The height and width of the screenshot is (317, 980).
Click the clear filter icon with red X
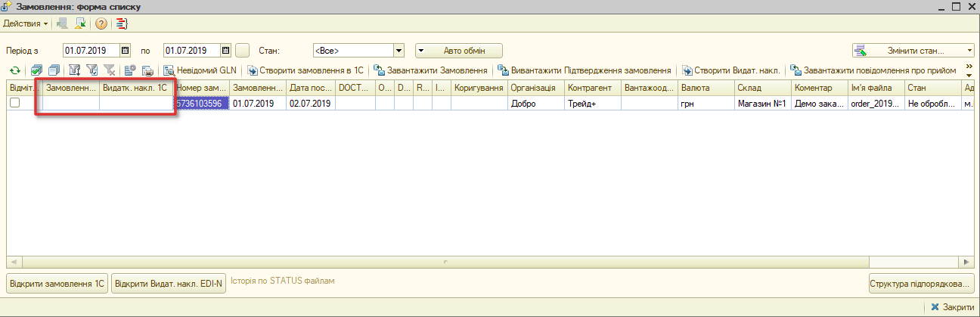pos(110,70)
